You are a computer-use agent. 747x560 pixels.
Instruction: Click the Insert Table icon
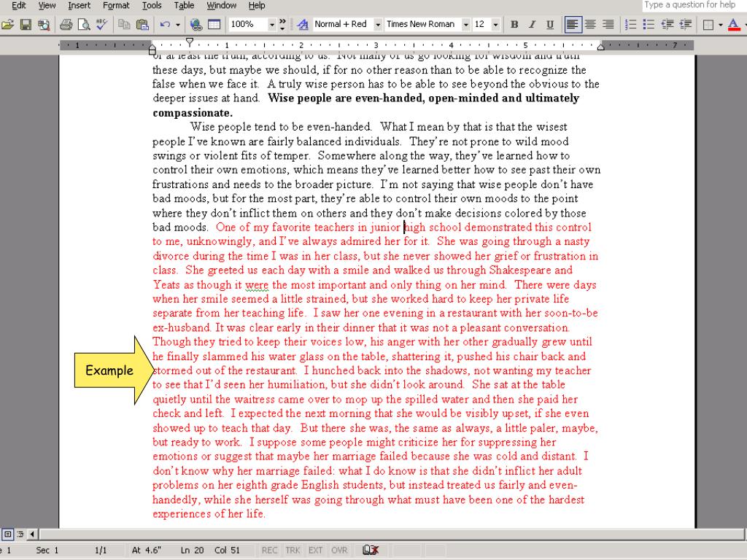pos(214,24)
